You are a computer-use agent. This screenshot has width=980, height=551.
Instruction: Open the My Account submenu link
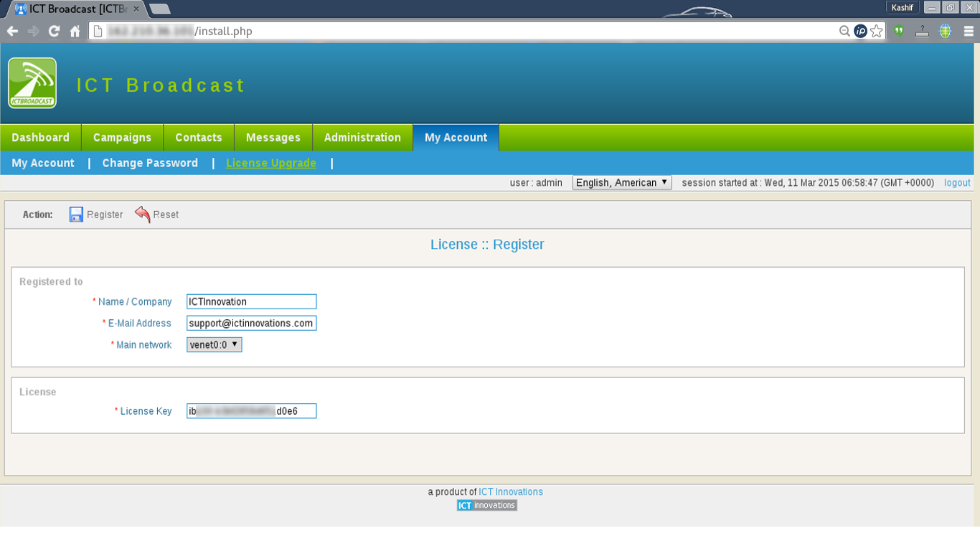point(43,163)
